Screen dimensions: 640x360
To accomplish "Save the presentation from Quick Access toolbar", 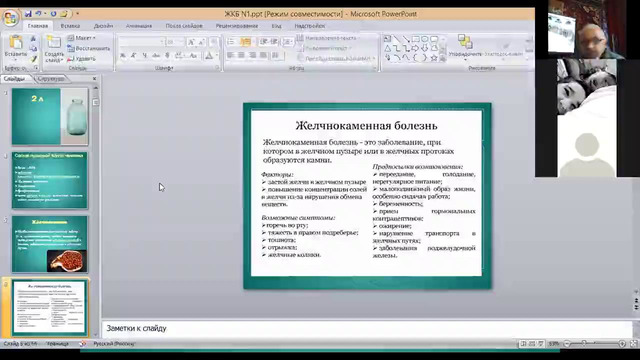I will point(28,13).
